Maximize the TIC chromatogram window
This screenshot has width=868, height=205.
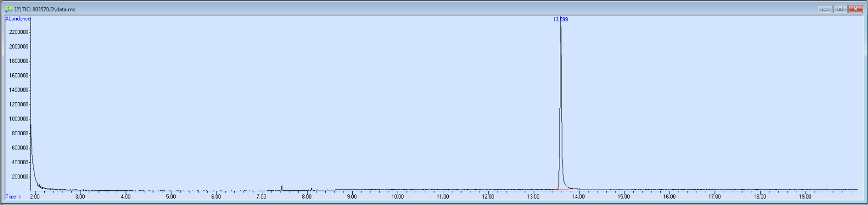(840, 9)
